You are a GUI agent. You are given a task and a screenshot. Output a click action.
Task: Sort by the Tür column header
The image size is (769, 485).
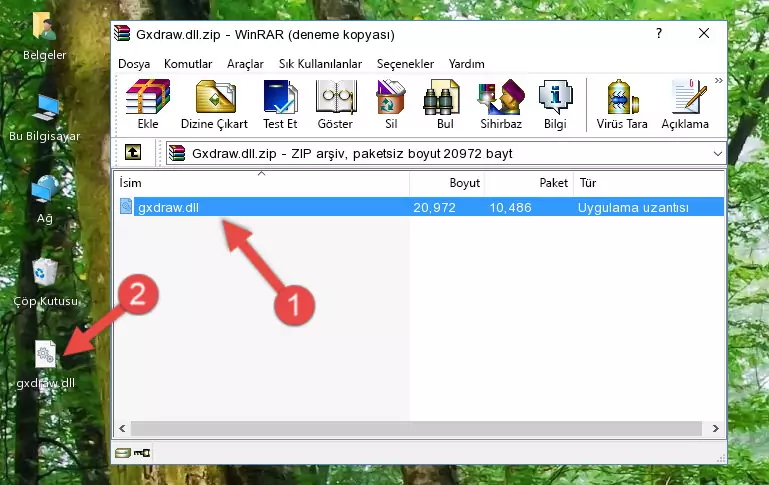click(x=649, y=183)
